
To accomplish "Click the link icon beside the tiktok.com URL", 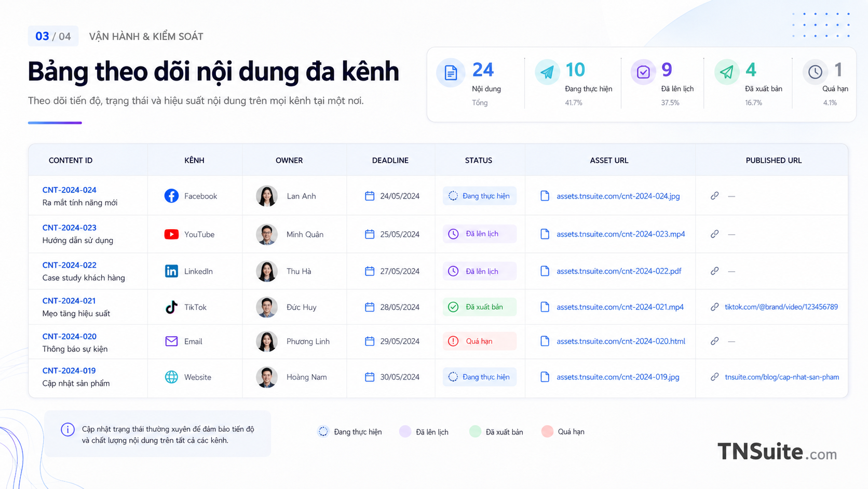I will click(x=715, y=307).
